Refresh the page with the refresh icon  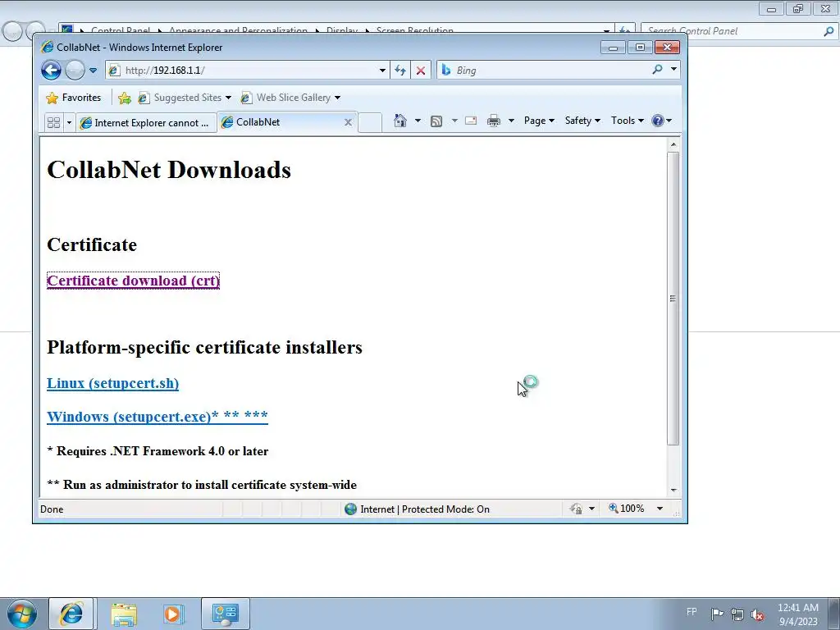pos(400,71)
